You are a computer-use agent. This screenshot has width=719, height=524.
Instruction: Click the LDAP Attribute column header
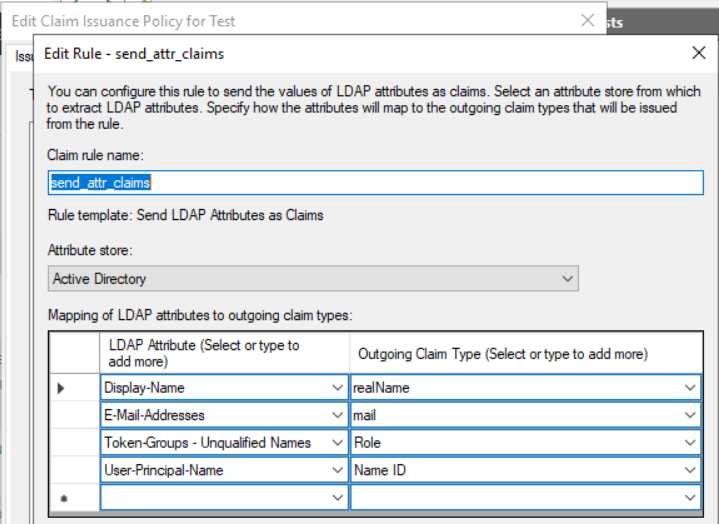223,353
